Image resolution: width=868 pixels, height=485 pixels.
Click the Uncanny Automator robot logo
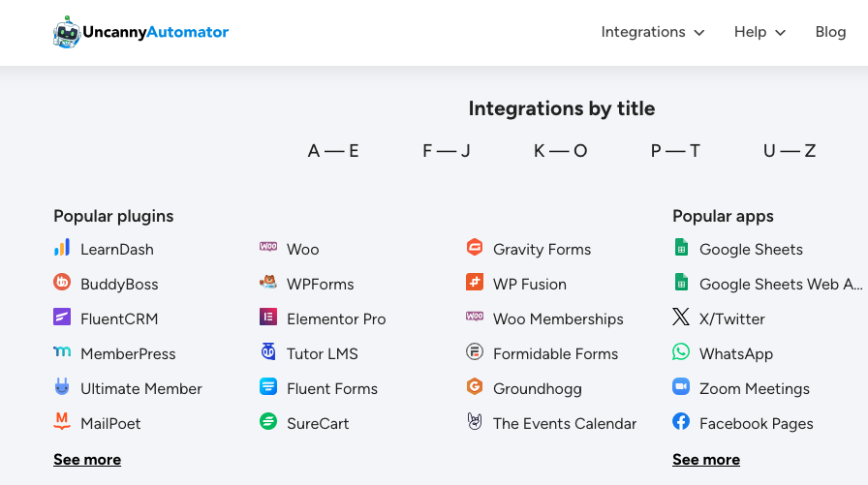pos(67,32)
